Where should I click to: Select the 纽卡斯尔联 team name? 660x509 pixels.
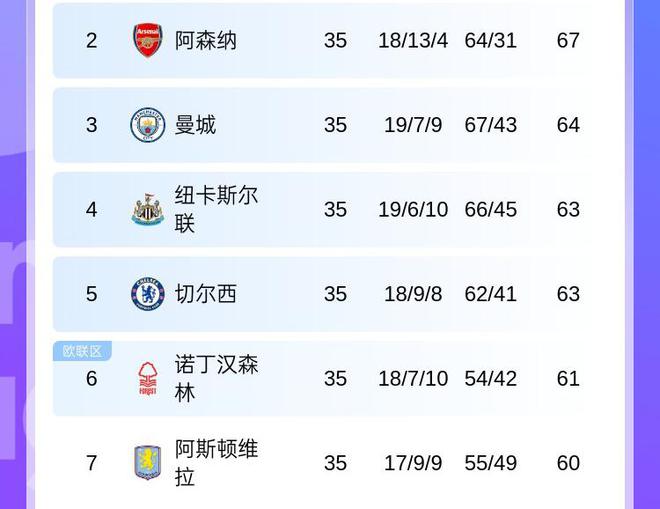(216, 209)
